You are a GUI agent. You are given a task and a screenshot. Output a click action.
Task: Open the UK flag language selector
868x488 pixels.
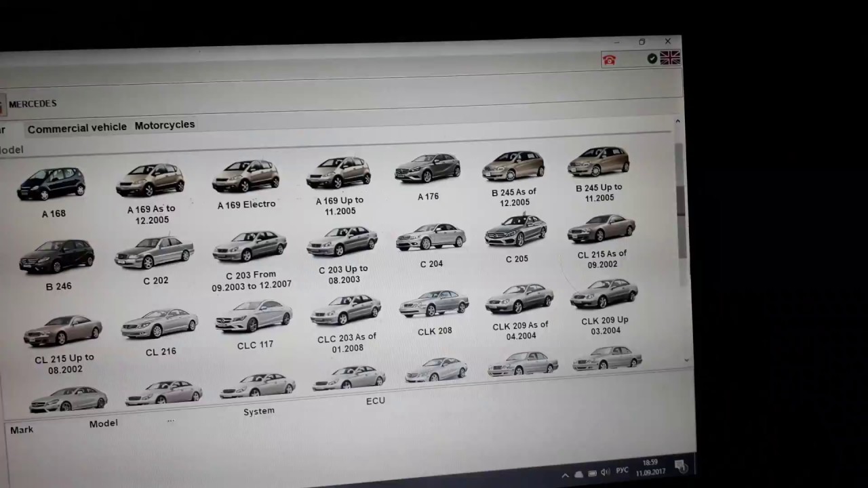pos(670,58)
